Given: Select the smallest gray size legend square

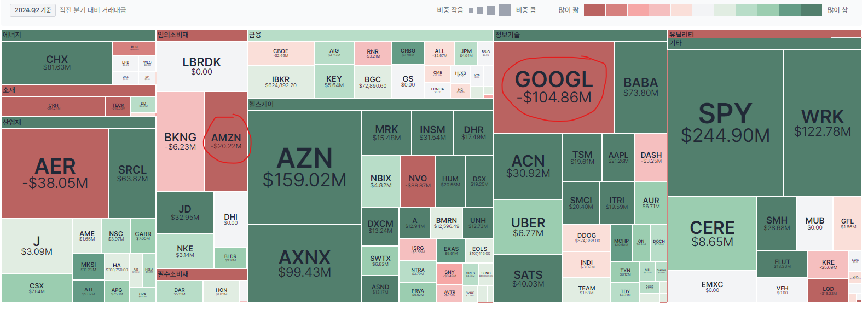Looking at the screenshot, I should coord(471,10).
